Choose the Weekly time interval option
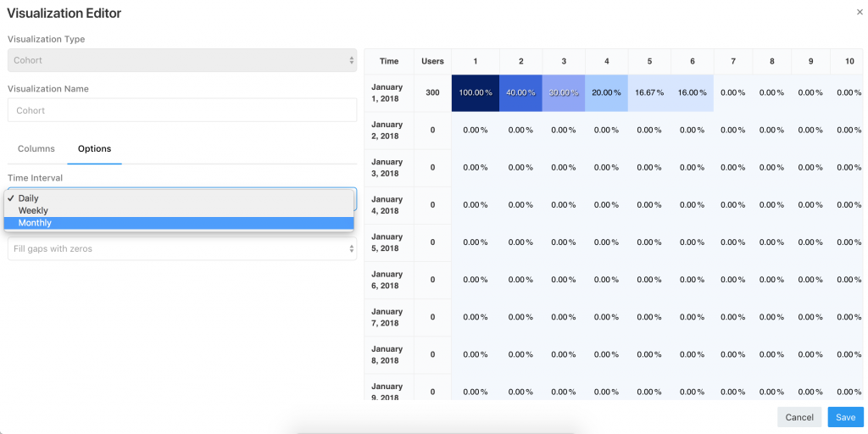 click(x=179, y=210)
